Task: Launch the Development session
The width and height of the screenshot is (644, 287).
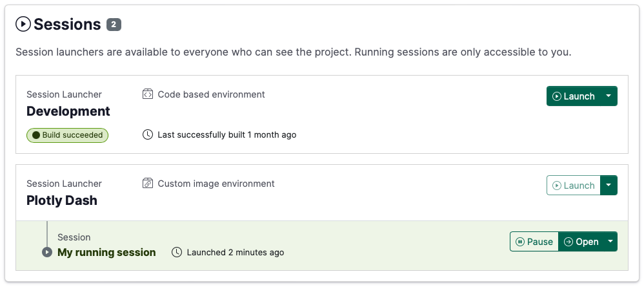Action: pyautogui.click(x=573, y=96)
